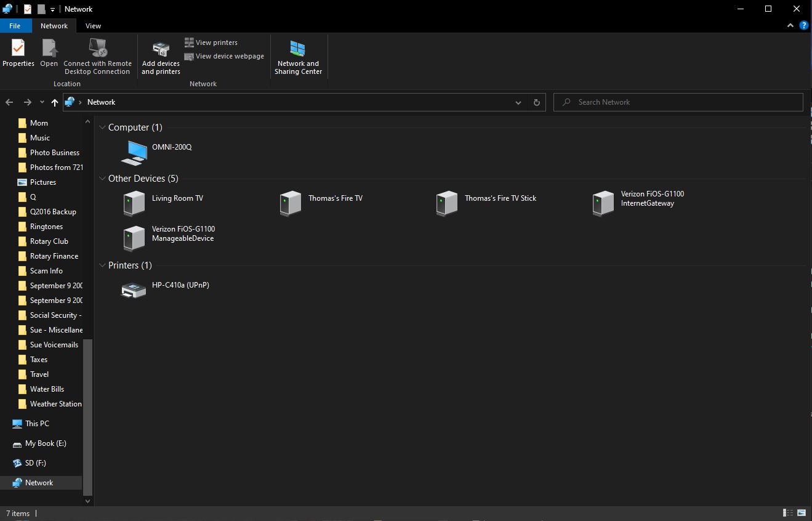Select View printers in ribbon
The image size is (812, 521).
[211, 42]
